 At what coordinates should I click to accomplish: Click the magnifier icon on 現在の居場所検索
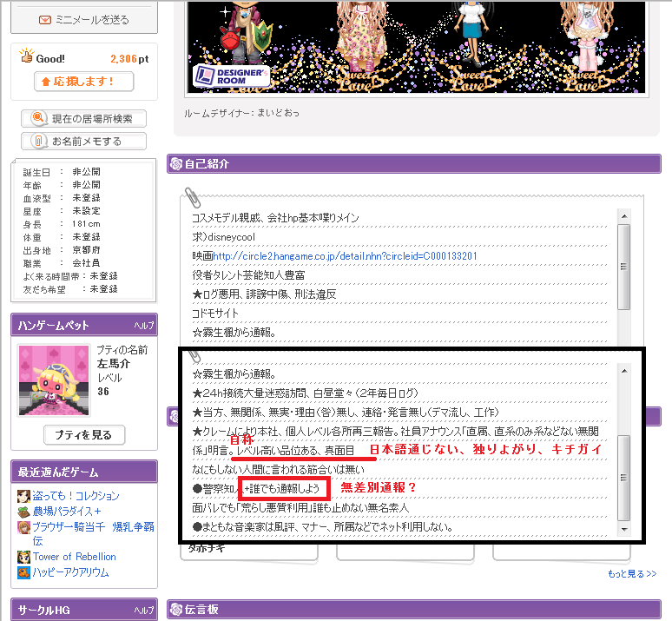coord(38,117)
